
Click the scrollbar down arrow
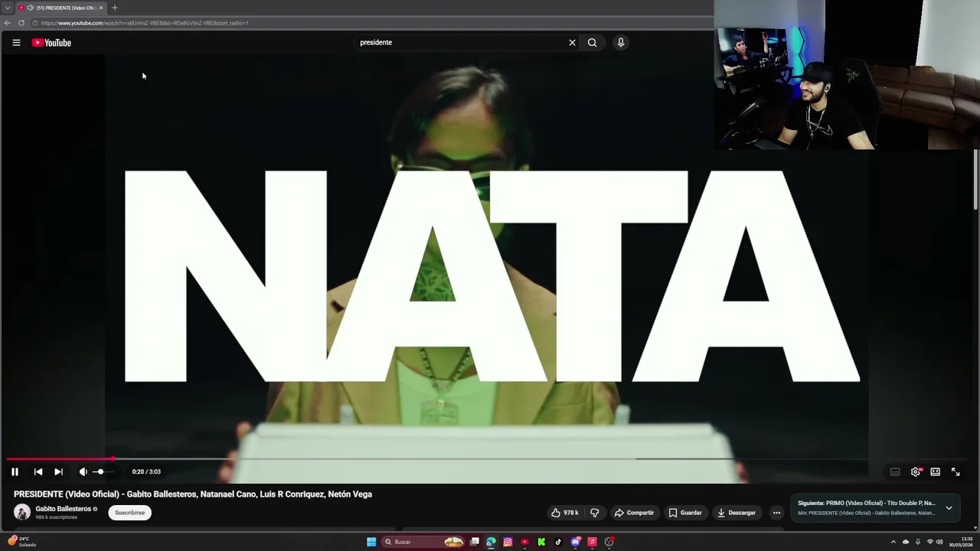pos(975,527)
